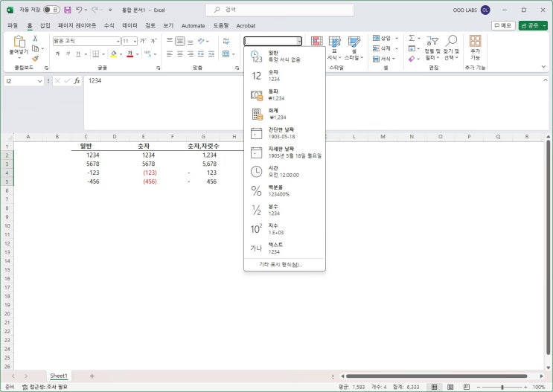Screen dimensions: 553x392
Task: Choose 텍스트 format from list
Action: [284, 248]
